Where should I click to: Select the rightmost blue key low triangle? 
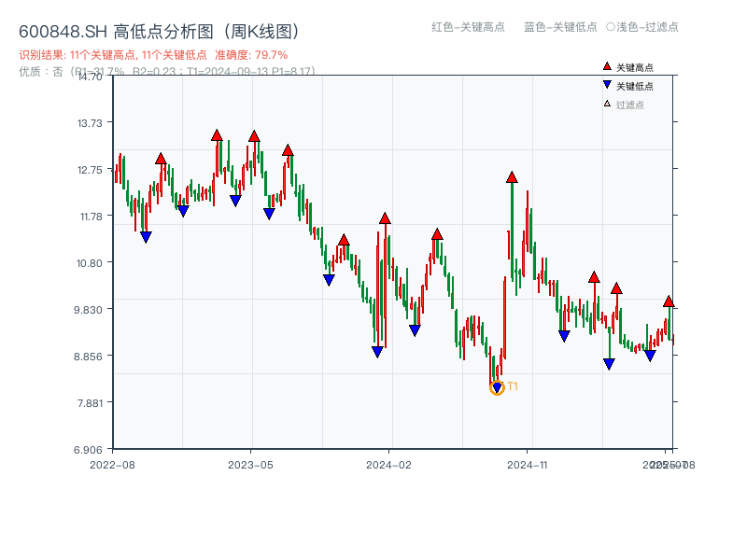[x=650, y=356]
